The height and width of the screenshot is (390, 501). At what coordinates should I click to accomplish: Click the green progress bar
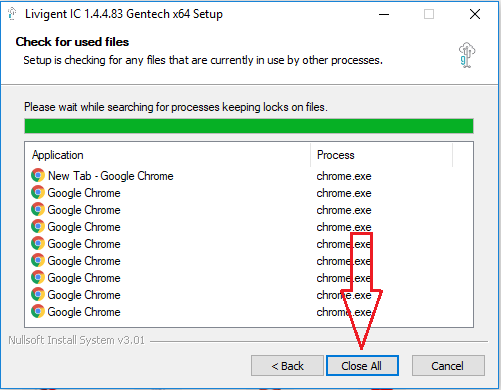249,126
